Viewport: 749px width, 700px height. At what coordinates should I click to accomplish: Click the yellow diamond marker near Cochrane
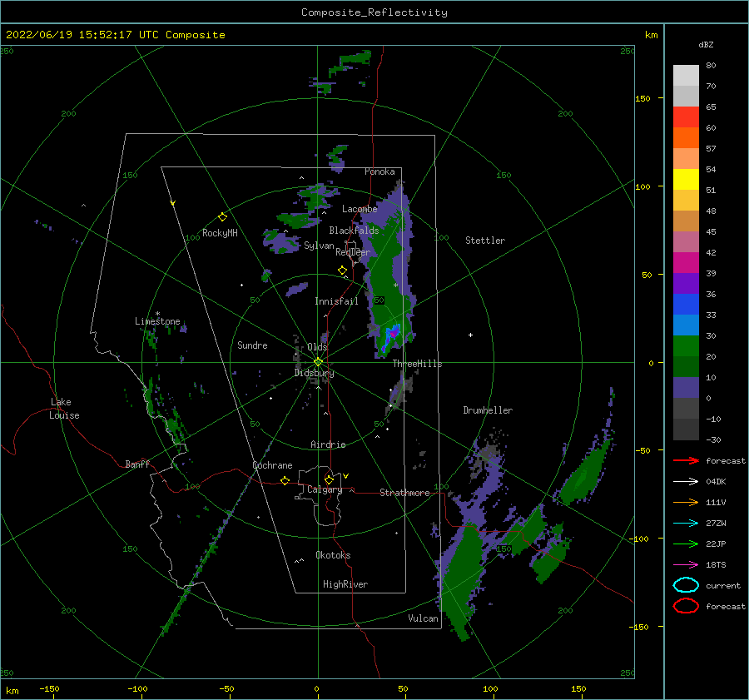[x=285, y=480]
